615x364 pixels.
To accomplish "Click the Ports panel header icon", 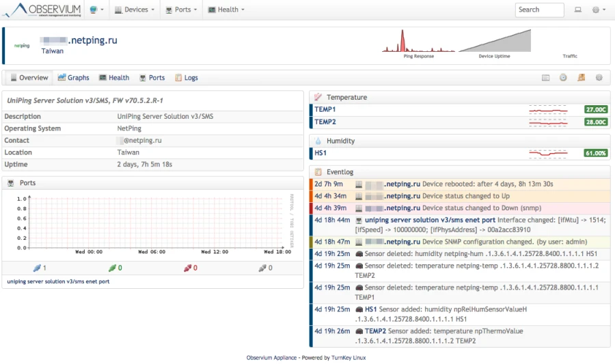I will click(x=11, y=183).
